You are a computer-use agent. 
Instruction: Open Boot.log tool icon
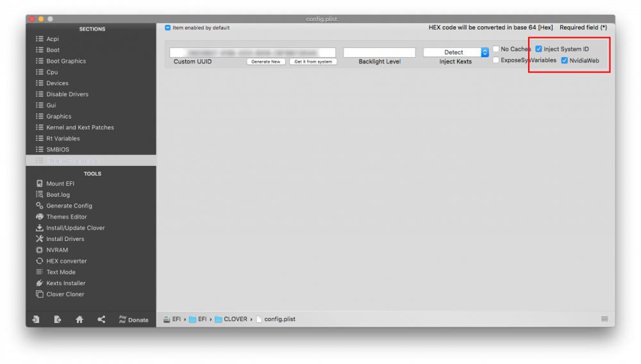pos(39,194)
